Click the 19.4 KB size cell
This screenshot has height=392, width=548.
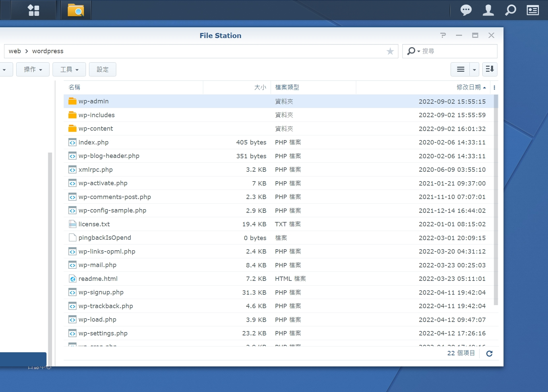[254, 224]
